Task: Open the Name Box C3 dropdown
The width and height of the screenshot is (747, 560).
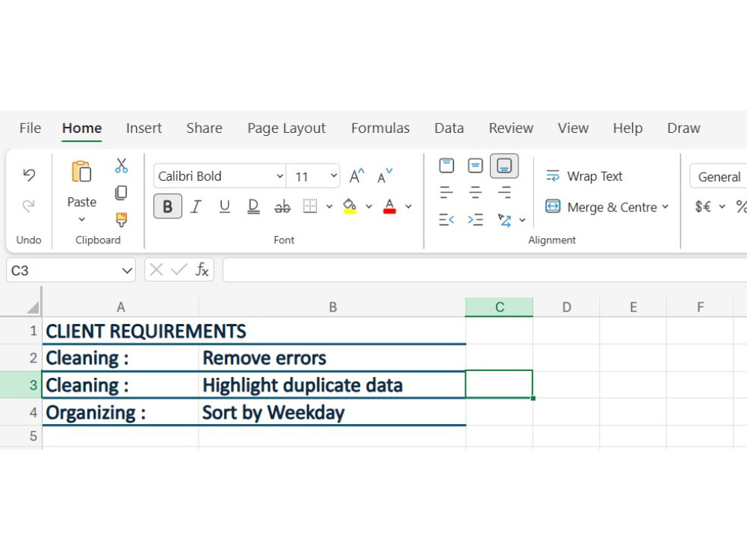Action: click(127, 270)
